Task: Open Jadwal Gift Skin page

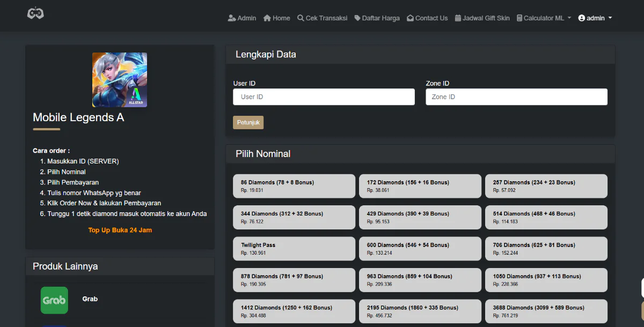Action: tap(482, 18)
